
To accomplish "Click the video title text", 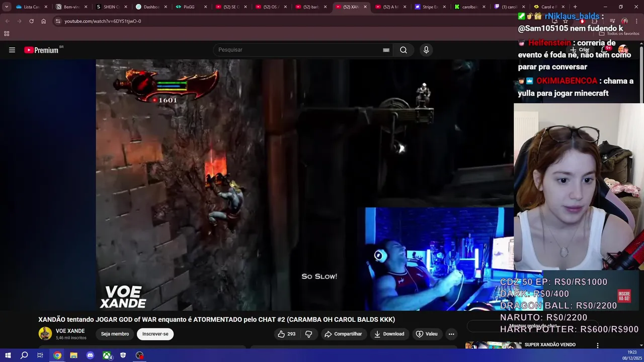I will coord(216,319).
